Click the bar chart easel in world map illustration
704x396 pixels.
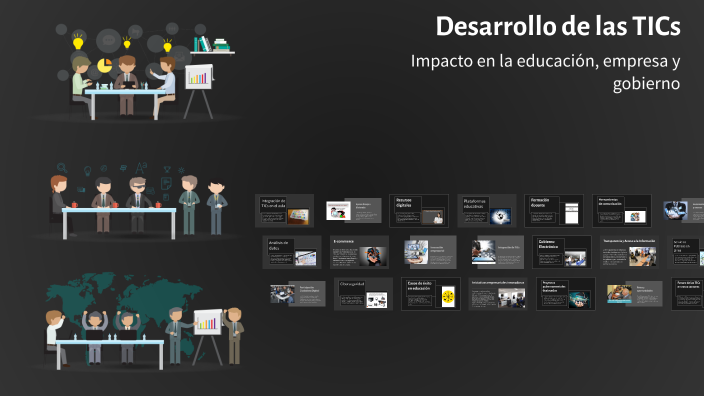pos(207,336)
